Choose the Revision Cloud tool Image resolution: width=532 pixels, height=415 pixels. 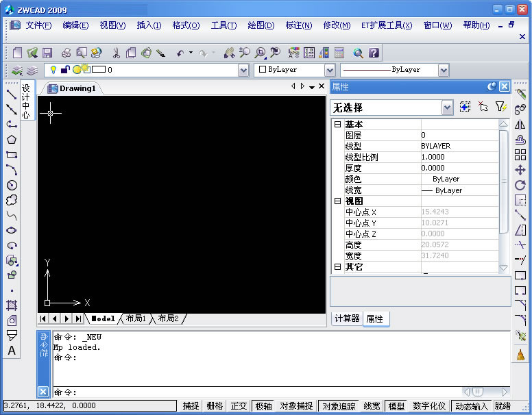(12, 200)
